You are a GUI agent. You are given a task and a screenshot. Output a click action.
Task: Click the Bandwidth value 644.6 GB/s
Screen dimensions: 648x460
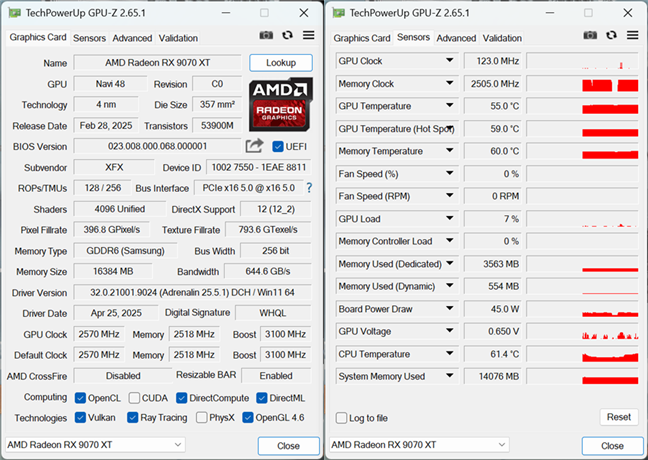click(268, 272)
